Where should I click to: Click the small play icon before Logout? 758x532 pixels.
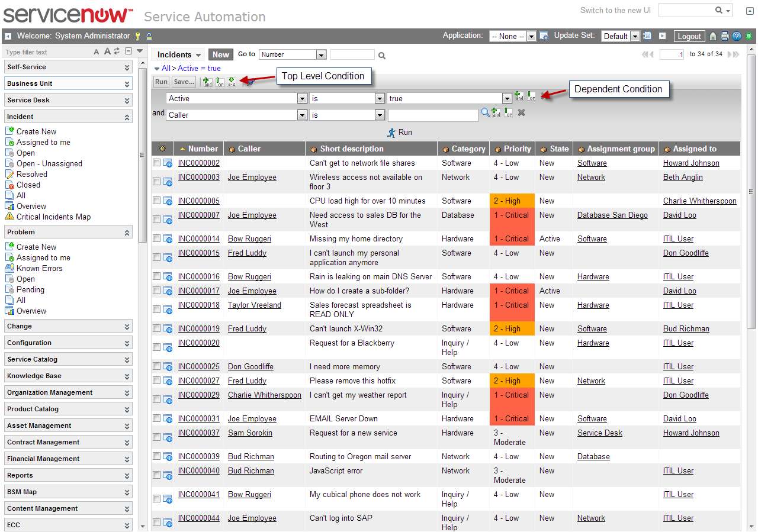click(x=663, y=36)
